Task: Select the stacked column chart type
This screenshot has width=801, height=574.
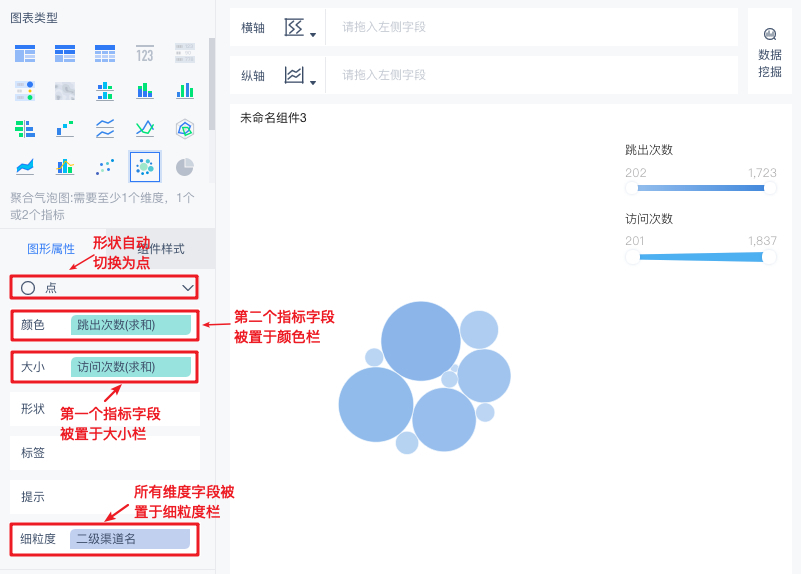Action: point(145,90)
